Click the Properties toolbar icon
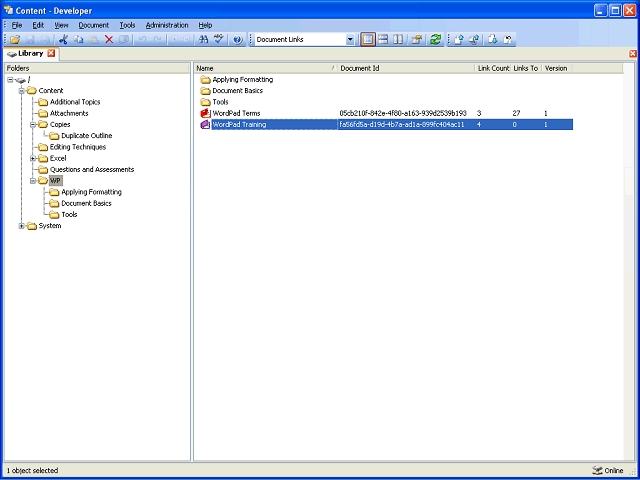Screen dimensions: 640x480 (x=416, y=40)
